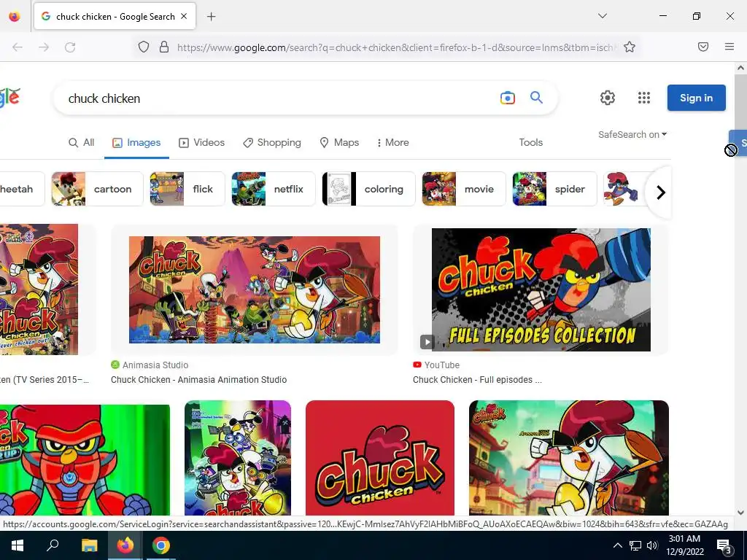
Task: Select the netflix suggestion chip
Action: point(274,189)
